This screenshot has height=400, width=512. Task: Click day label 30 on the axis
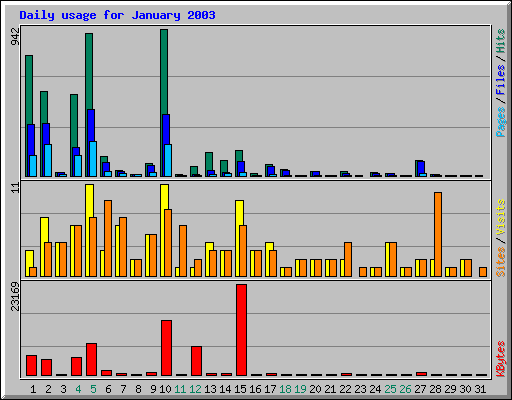(x=465, y=389)
